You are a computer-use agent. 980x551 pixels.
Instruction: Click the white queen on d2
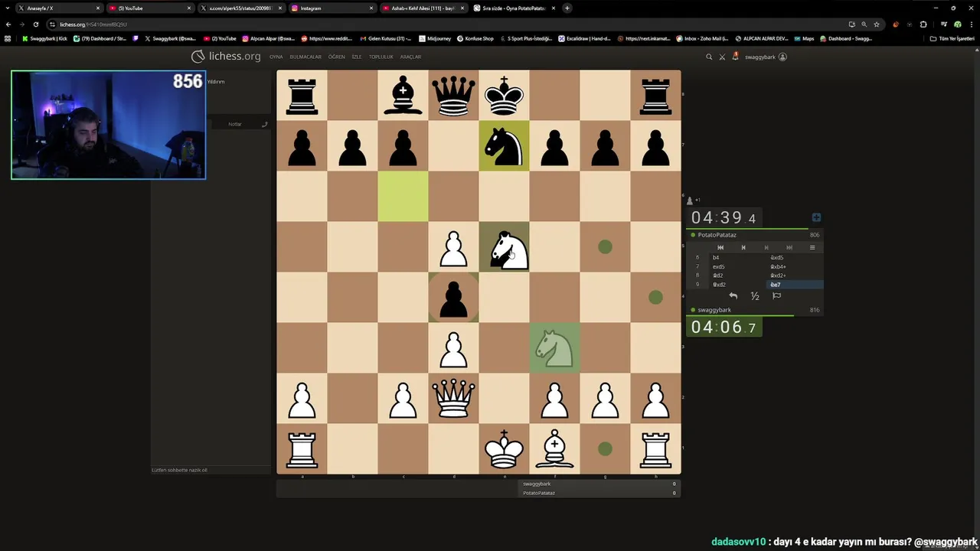tap(453, 399)
